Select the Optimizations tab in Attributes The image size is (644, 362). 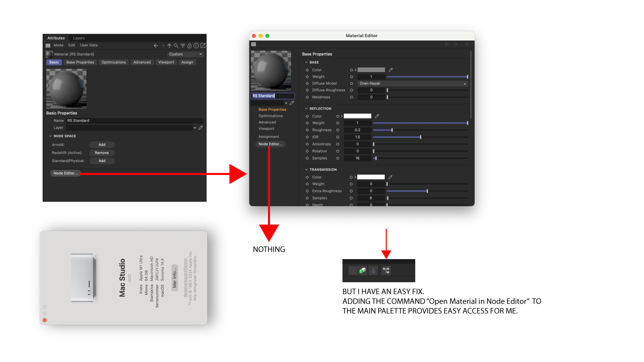tap(114, 62)
